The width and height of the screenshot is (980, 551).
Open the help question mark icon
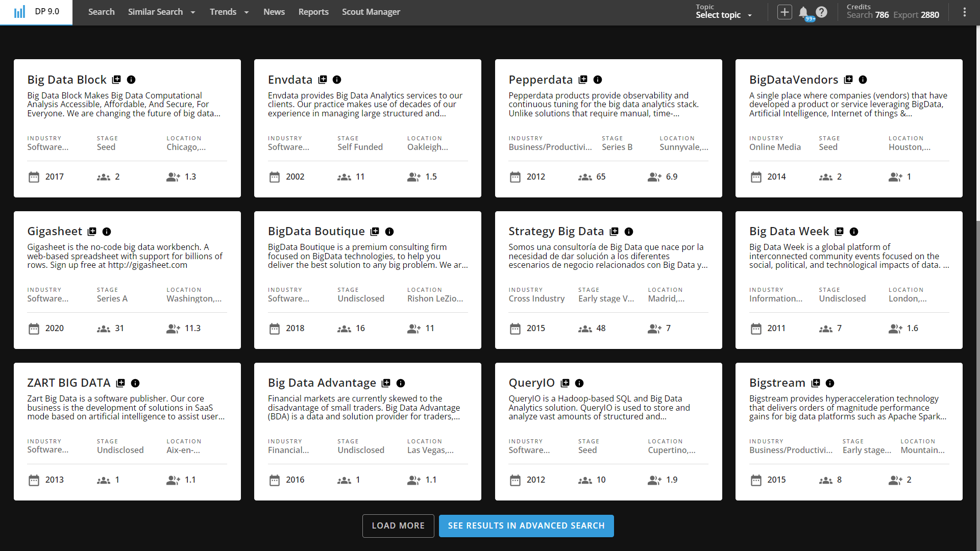[x=821, y=12]
